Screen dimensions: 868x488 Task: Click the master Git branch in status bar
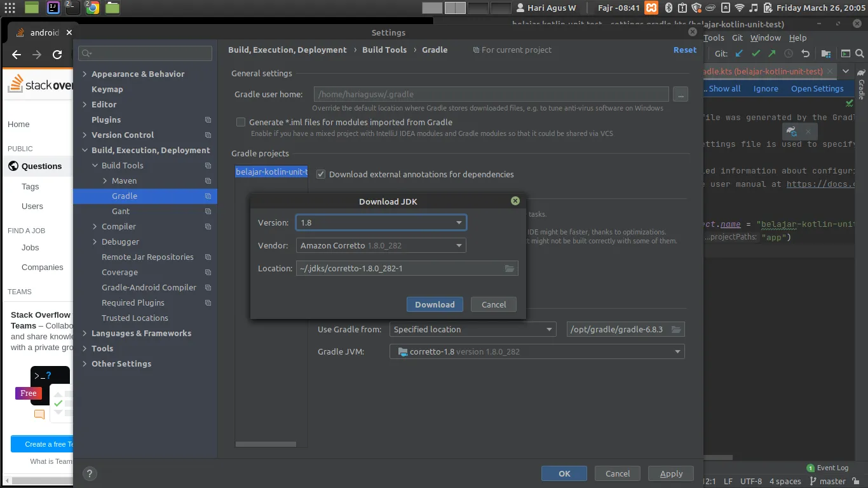[827, 481]
